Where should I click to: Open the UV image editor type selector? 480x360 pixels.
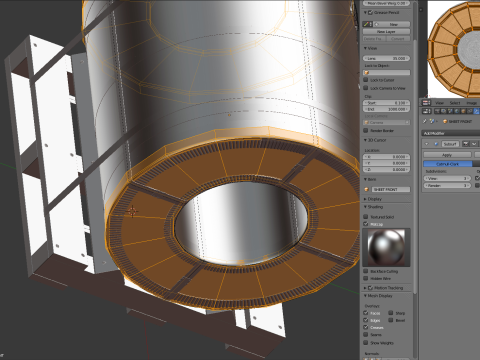(x=426, y=103)
